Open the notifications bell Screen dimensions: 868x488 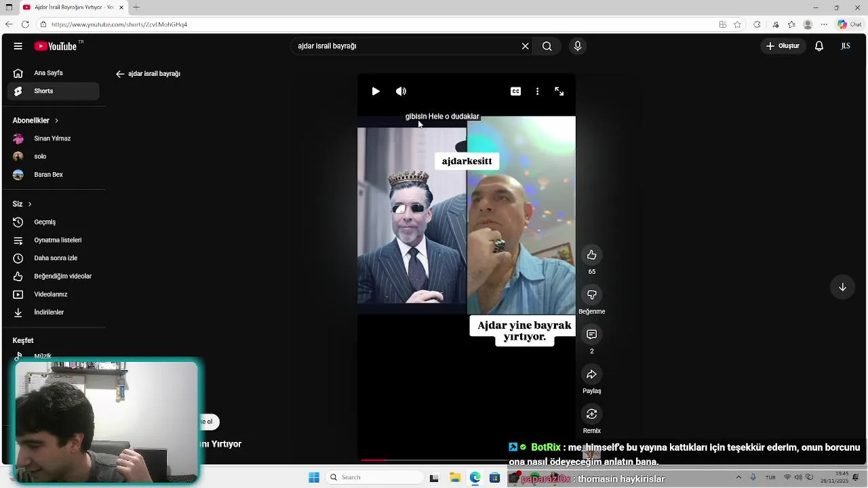(x=819, y=46)
